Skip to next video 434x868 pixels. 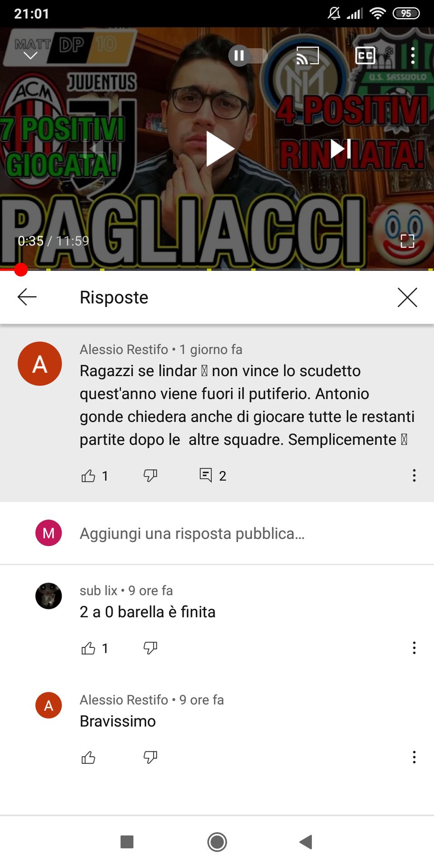click(x=341, y=149)
